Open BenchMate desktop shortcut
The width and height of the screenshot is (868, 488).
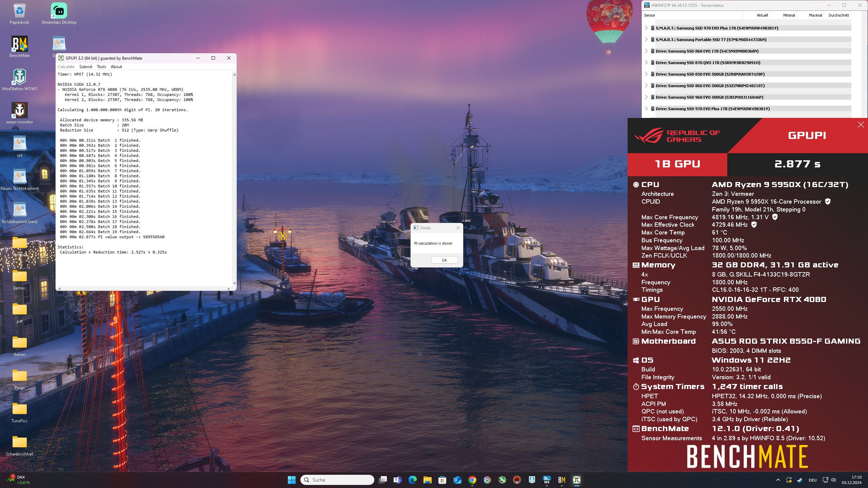click(19, 47)
